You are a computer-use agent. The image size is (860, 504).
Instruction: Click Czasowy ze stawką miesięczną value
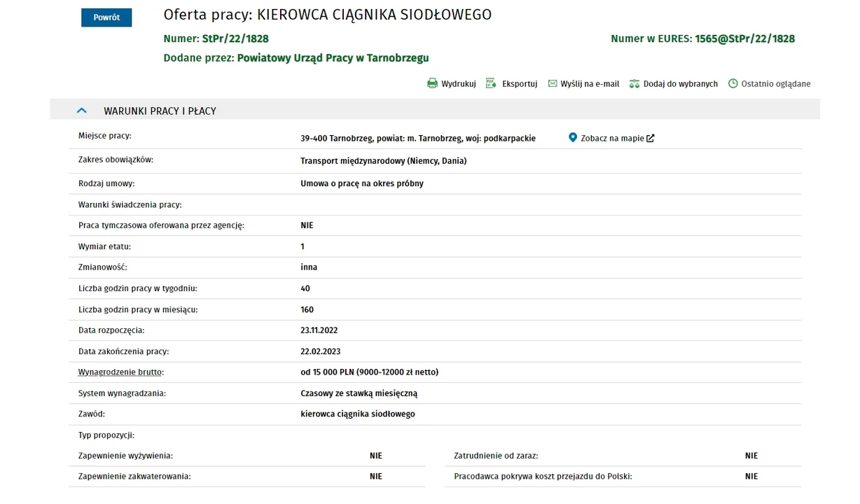359,393
